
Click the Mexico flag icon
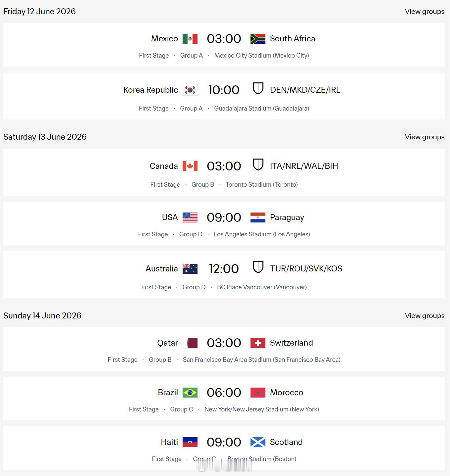point(190,39)
